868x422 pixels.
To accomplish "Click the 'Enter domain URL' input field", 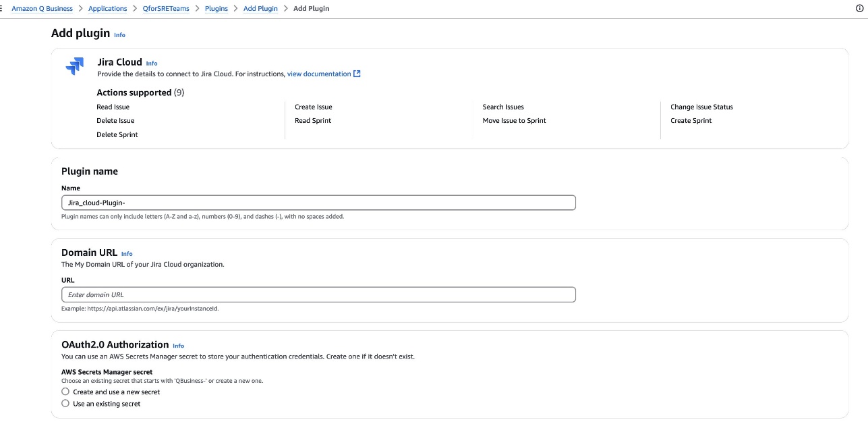I will click(318, 294).
